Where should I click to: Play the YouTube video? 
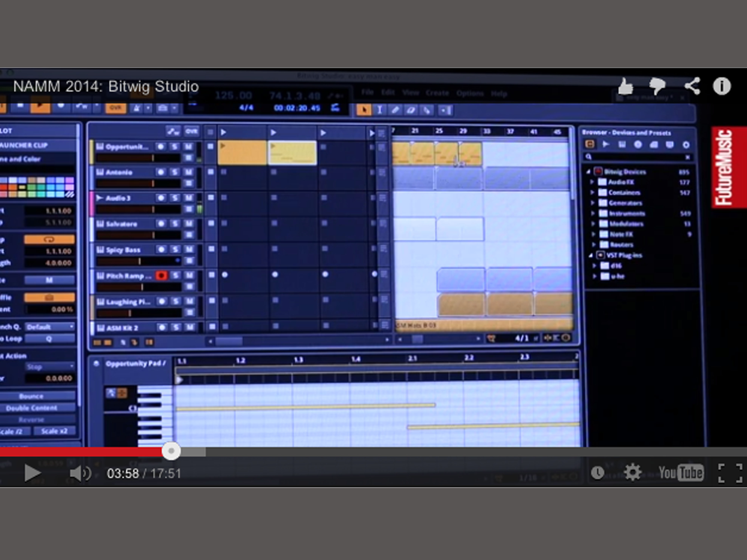[33, 473]
